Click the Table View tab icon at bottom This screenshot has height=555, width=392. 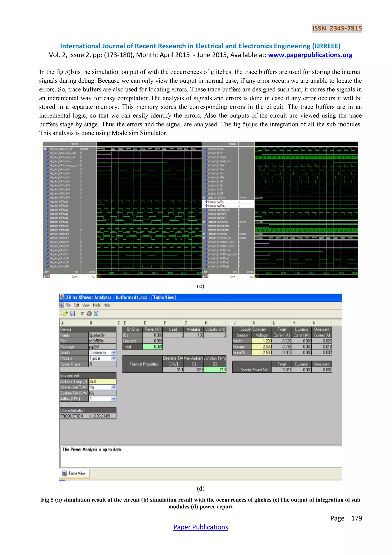click(64, 473)
